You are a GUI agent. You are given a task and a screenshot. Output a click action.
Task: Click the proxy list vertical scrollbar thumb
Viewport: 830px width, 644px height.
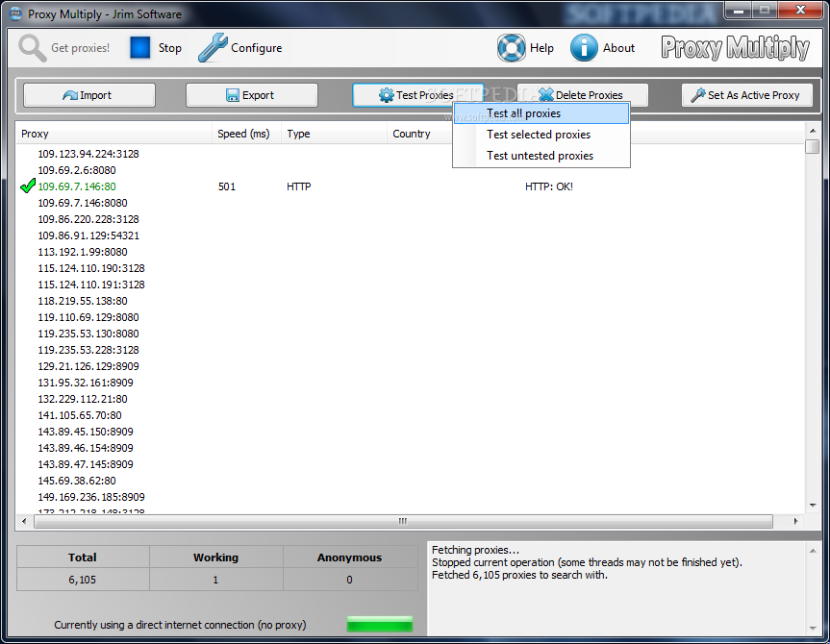[x=813, y=146]
